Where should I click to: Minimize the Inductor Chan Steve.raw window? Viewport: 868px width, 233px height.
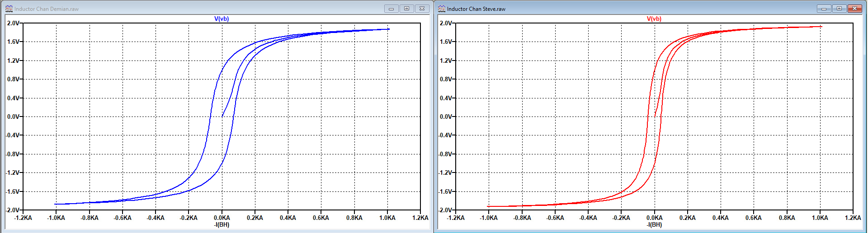point(824,9)
